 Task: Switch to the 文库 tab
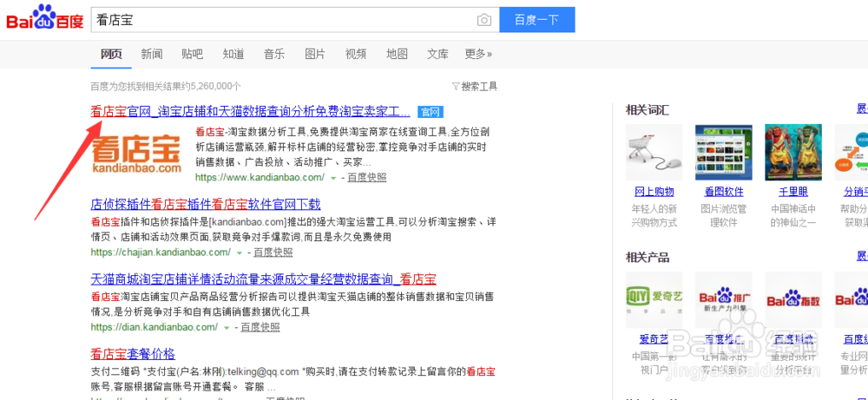pos(437,54)
